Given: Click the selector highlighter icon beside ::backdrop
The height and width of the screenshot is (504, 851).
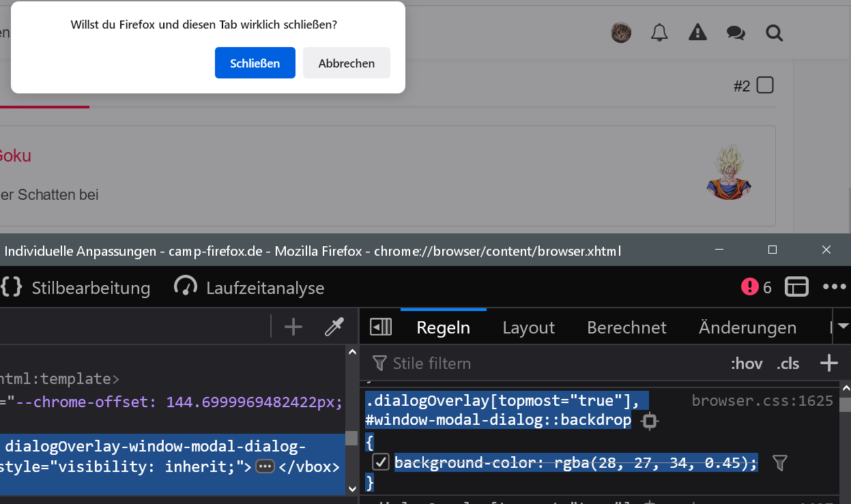Looking at the screenshot, I should tap(650, 421).
